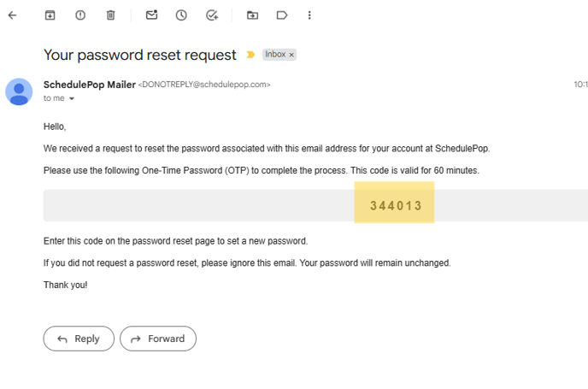The image size is (588, 389).
Task: Click the email subject heading
Action: tap(140, 55)
